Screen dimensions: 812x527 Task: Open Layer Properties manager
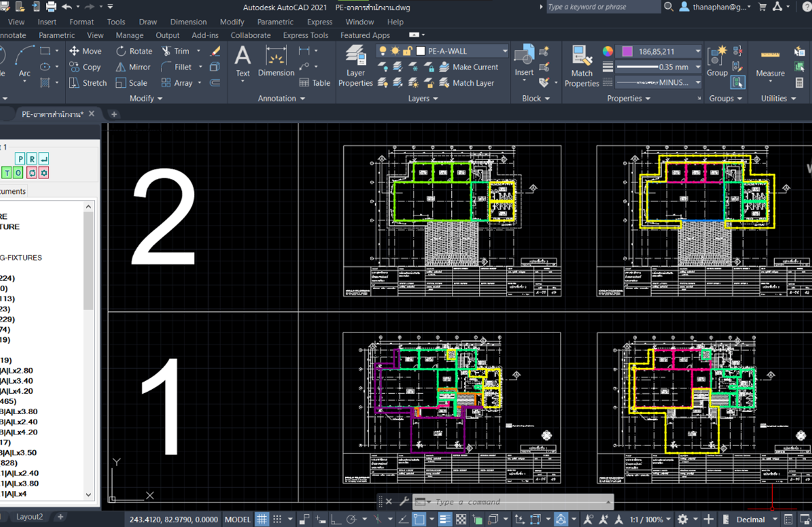355,66
